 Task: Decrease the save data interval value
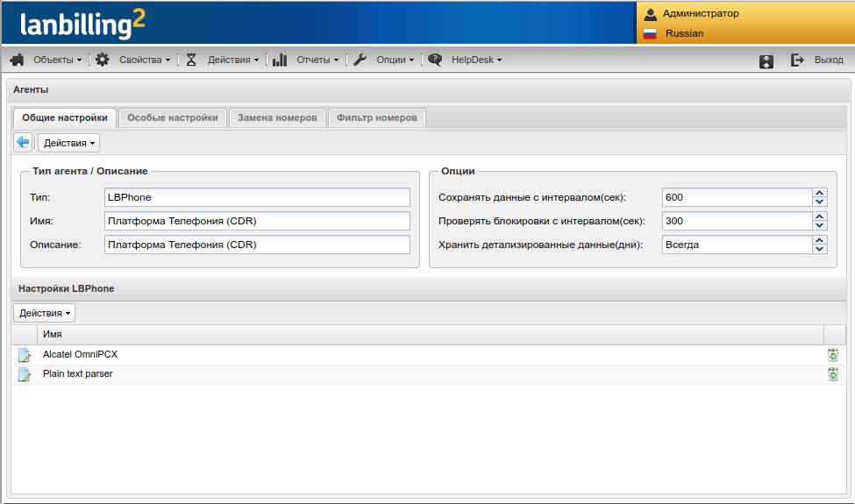click(x=820, y=202)
